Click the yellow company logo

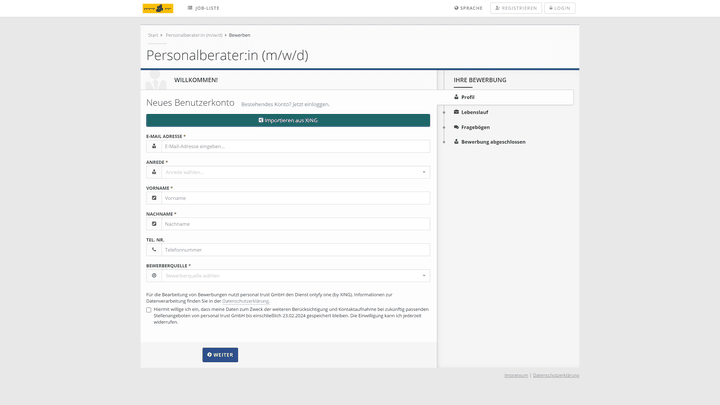(x=158, y=8)
